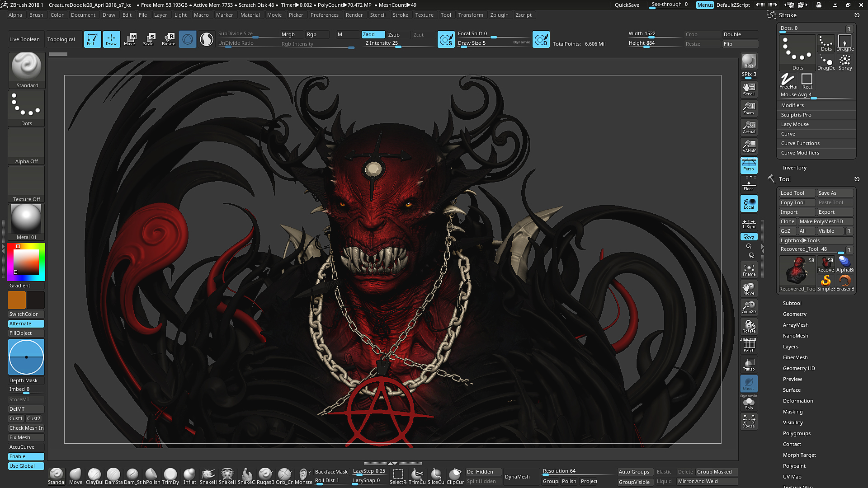The width and height of the screenshot is (868, 488).
Task: Expand the Polygroups section
Action: click(796, 433)
